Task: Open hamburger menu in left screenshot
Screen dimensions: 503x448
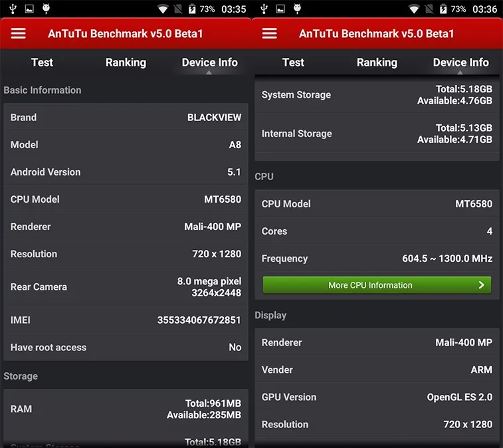Action: pyautogui.click(x=19, y=33)
